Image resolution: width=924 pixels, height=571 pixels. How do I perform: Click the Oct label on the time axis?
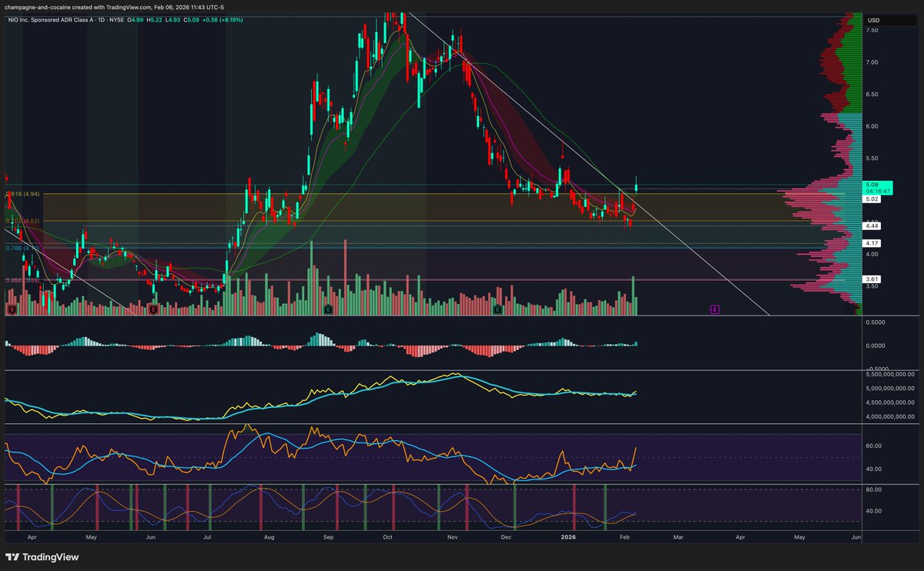point(388,536)
